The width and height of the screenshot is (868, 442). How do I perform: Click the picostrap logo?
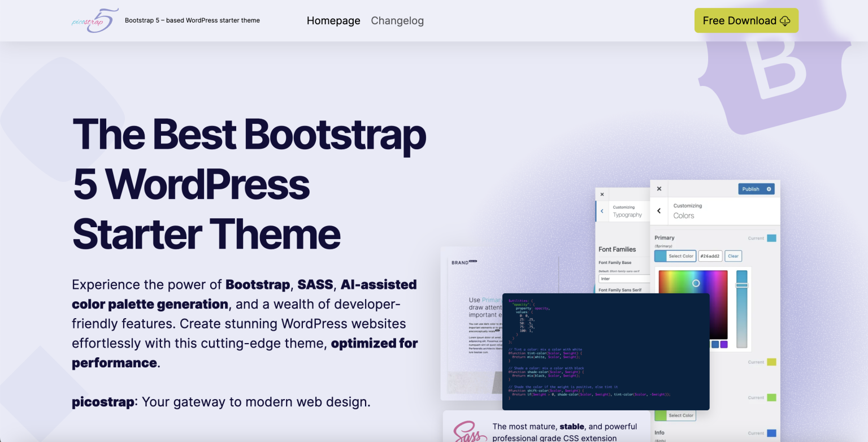click(94, 20)
